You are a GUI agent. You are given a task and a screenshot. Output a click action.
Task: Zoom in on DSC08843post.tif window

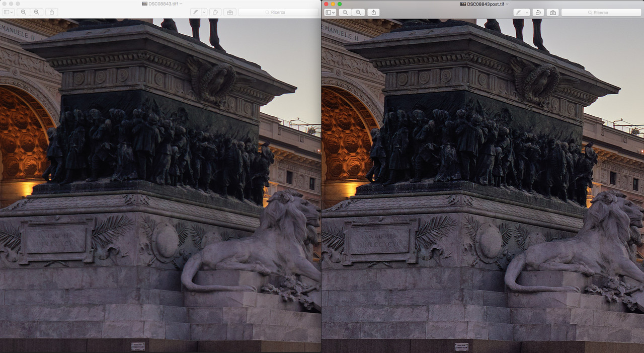click(x=358, y=12)
